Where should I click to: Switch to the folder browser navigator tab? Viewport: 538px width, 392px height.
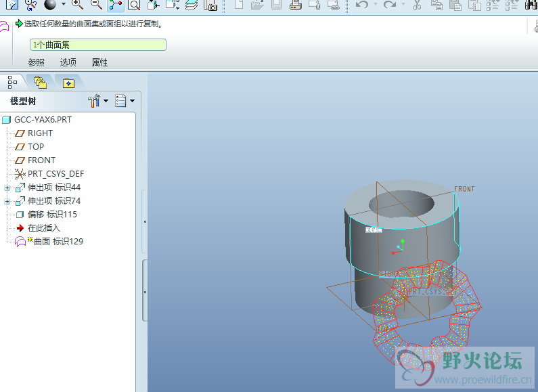click(x=40, y=83)
